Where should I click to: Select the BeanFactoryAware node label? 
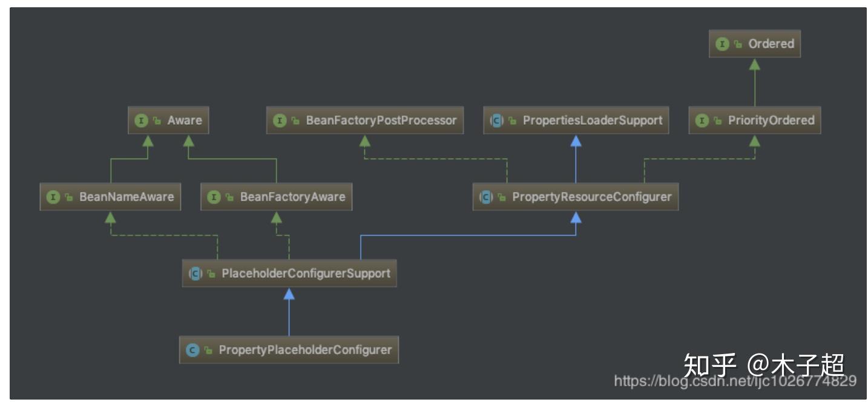tap(292, 197)
